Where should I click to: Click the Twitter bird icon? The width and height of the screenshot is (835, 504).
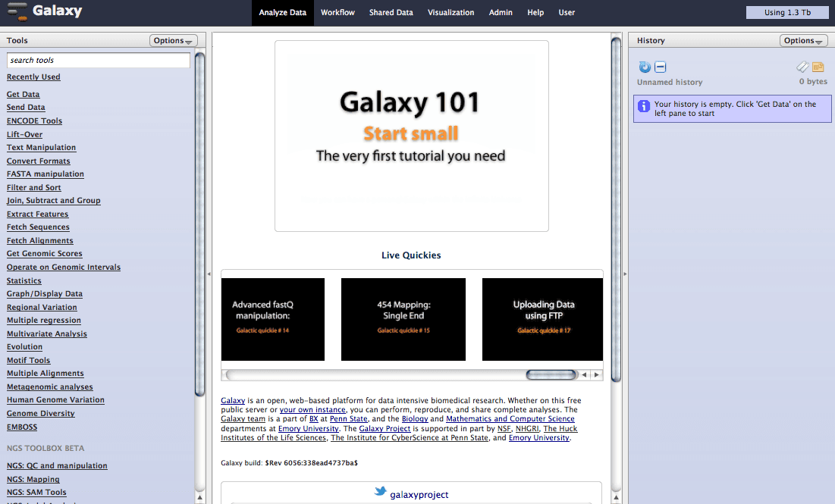pyautogui.click(x=380, y=491)
